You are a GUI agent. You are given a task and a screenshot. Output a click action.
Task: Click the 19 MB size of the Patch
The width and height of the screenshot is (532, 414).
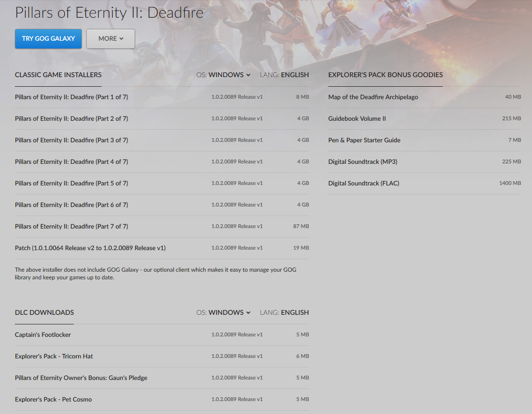301,248
